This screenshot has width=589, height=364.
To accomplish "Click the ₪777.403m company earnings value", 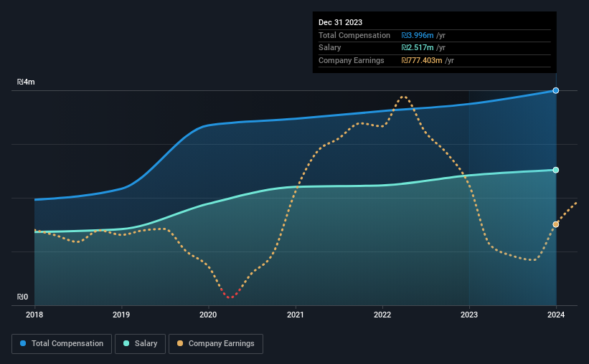I will (x=422, y=60).
